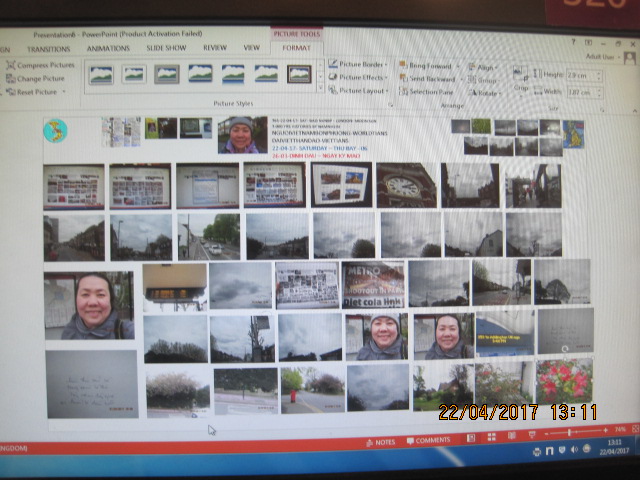
Task: Toggle the NOTES pane
Action: click(380, 442)
